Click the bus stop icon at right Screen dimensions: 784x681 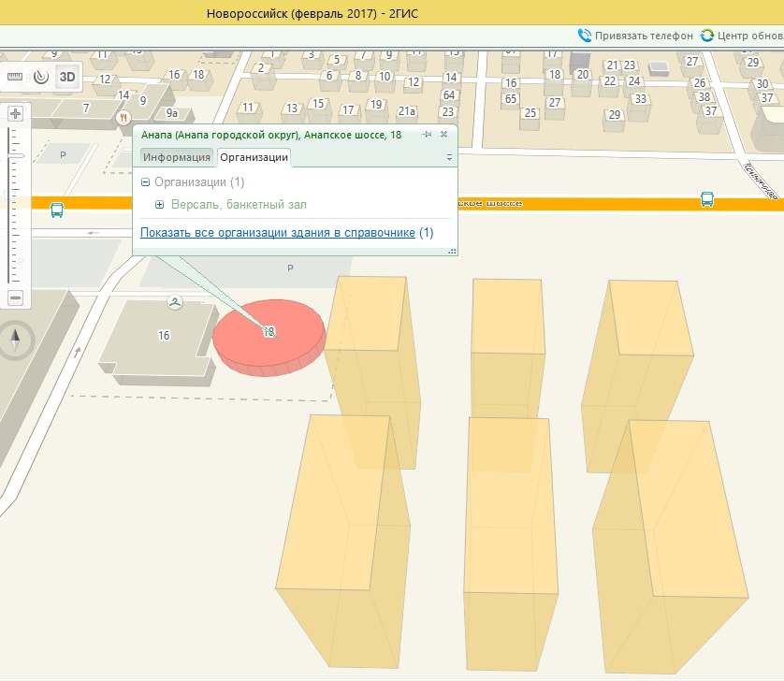pos(707,199)
